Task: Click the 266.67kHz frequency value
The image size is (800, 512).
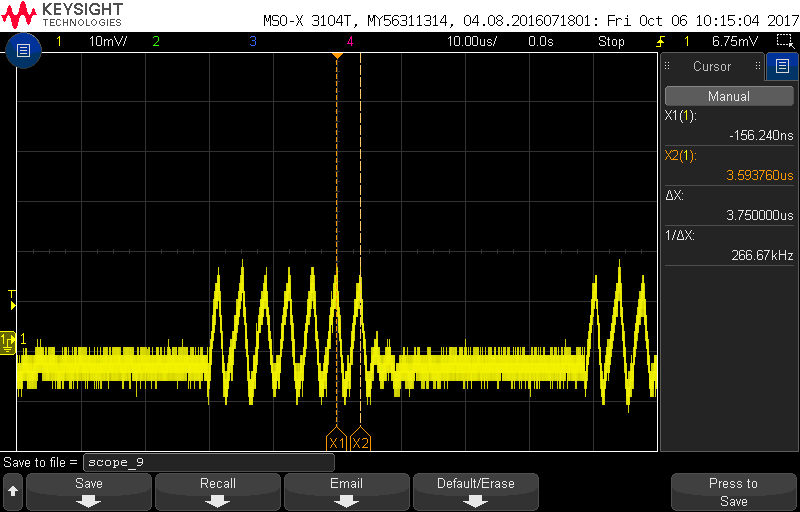Action: click(x=763, y=255)
